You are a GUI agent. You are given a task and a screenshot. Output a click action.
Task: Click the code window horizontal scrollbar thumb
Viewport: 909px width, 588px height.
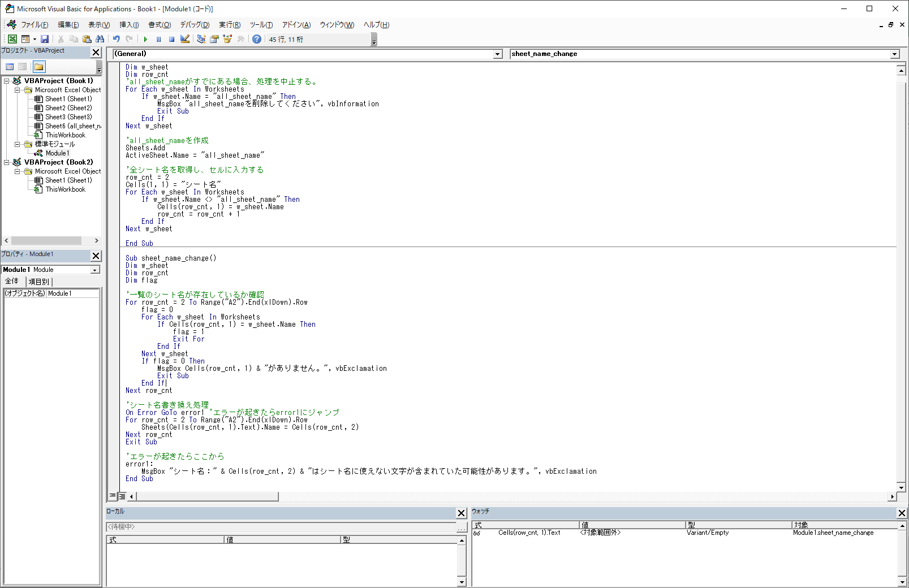tap(207, 496)
